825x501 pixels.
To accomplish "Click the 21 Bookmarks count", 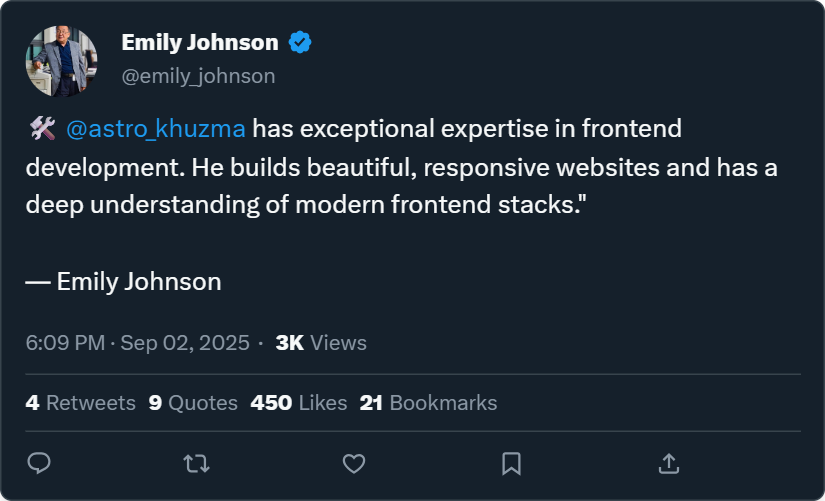I will coord(428,403).
